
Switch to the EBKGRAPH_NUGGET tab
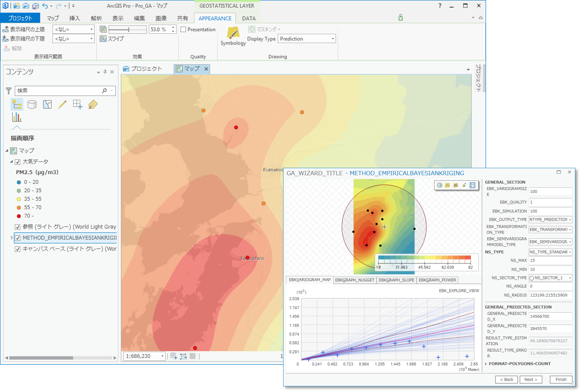tap(354, 280)
